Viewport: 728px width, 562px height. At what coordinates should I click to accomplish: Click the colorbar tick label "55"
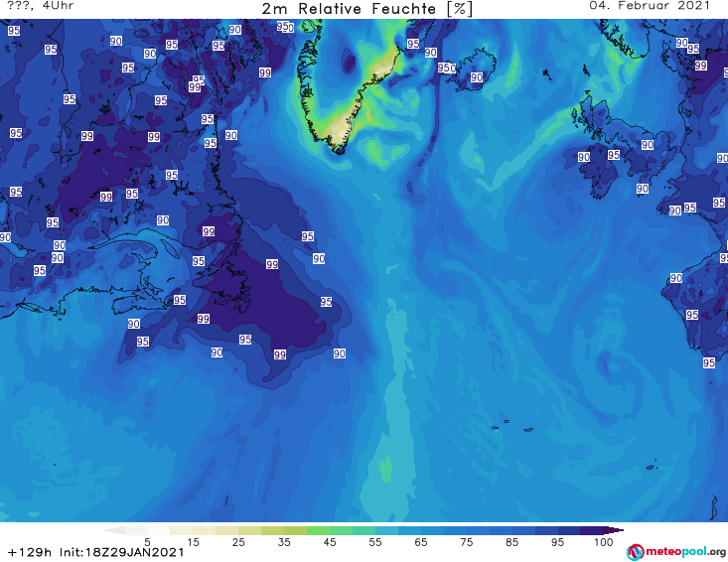[375, 542]
